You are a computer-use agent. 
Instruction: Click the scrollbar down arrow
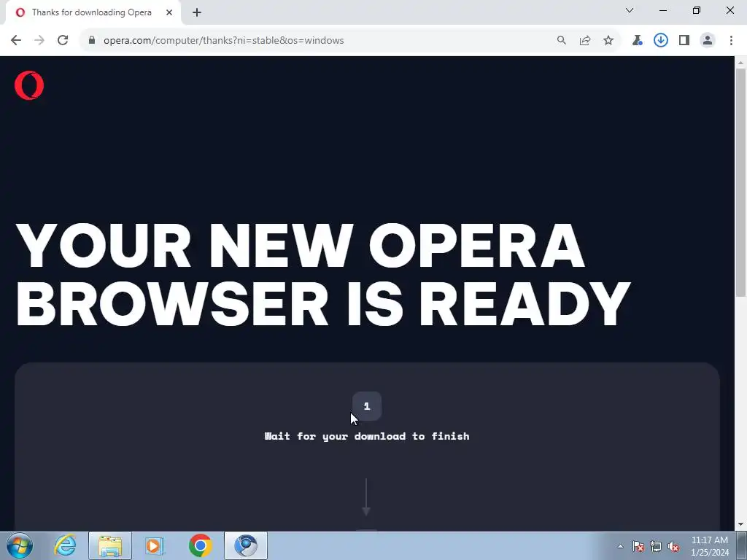(x=740, y=525)
